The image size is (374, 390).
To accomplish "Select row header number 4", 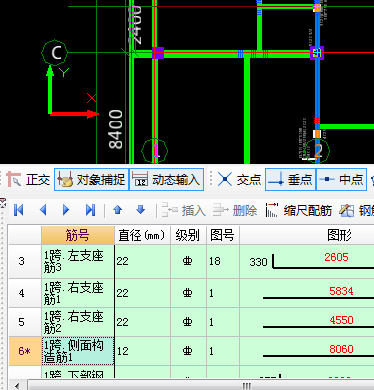I will click(x=25, y=293).
